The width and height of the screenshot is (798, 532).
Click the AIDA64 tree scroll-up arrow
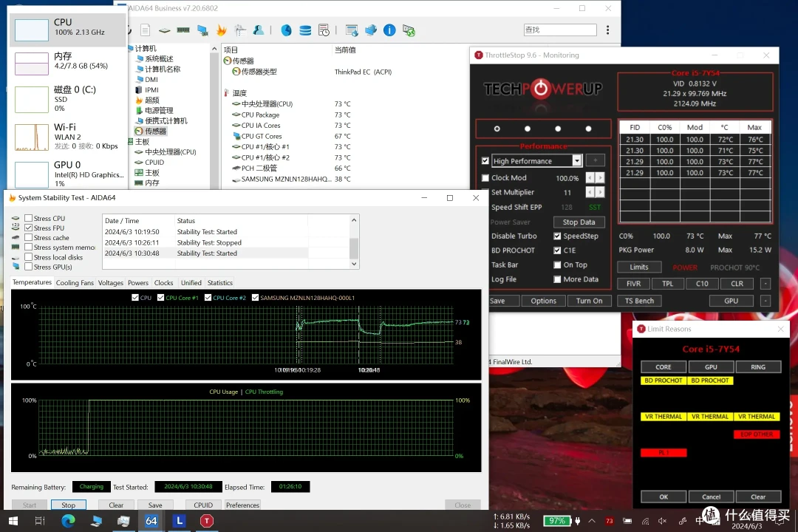tap(214, 49)
